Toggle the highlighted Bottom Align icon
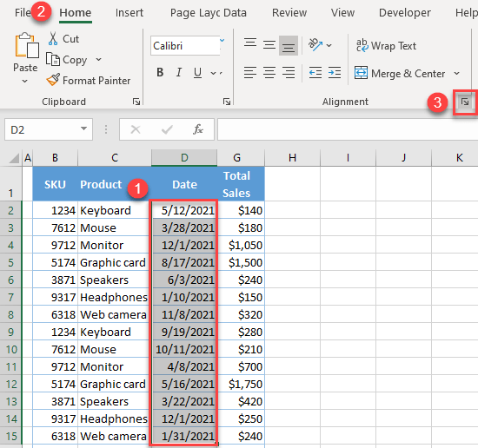Screen dimensions: 478x448 (x=289, y=45)
